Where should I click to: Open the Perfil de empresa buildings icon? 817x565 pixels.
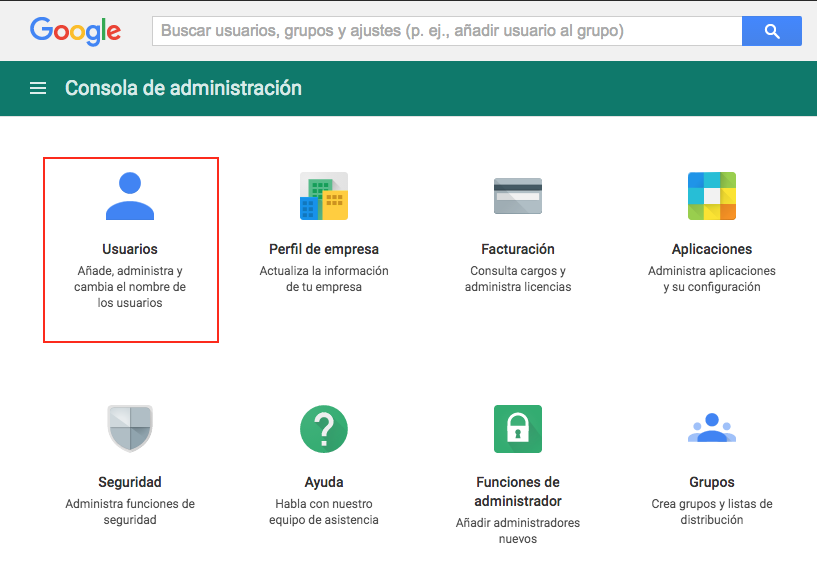pos(324,196)
